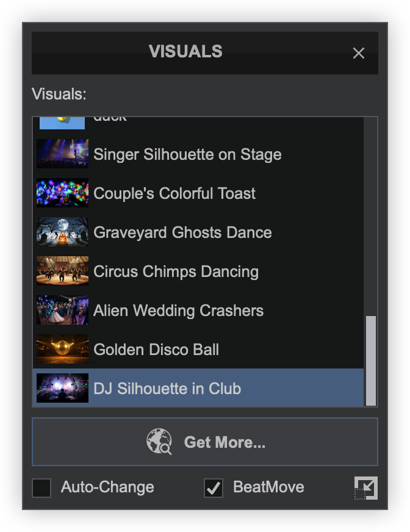Choose the Alien Wedding Crashers list label
This screenshot has width=410, height=532.
point(178,311)
